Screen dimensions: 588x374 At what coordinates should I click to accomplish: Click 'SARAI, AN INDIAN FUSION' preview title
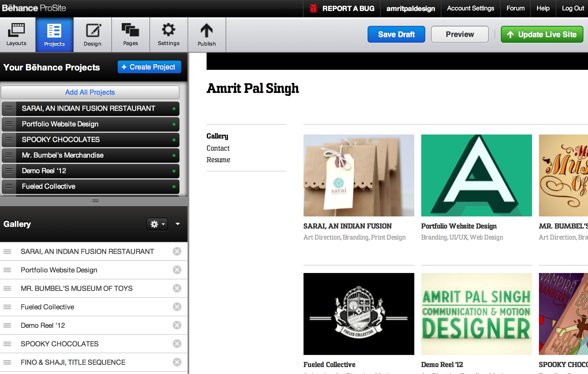(347, 226)
